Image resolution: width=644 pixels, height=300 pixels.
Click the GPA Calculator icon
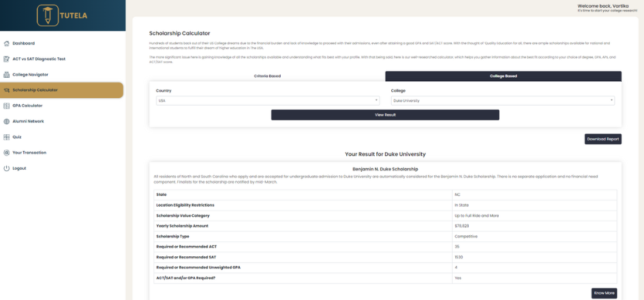[6, 106]
